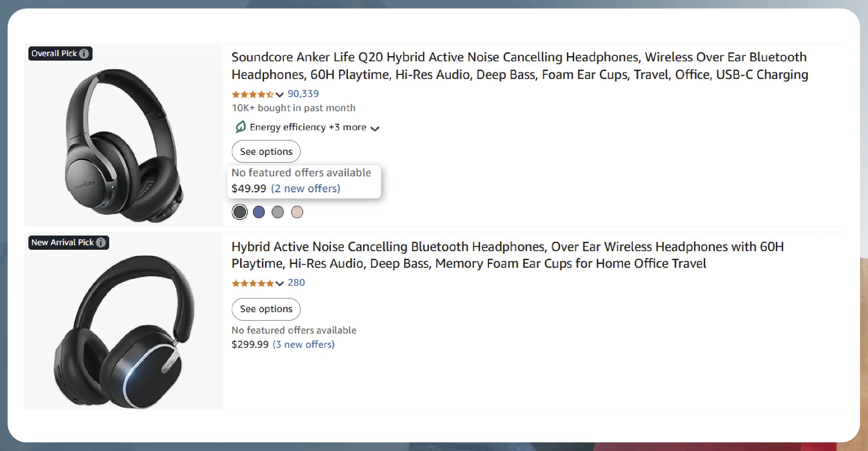View the 3 new offers link

[x=304, y=344]
